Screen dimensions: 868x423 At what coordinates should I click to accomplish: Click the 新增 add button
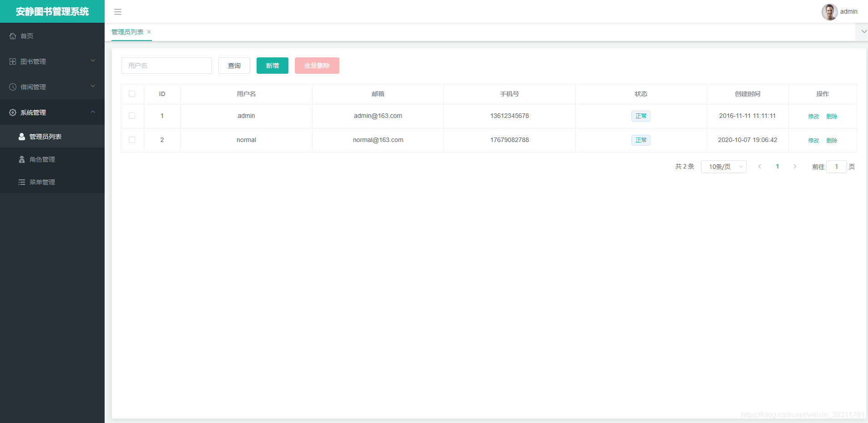(273, 66)
